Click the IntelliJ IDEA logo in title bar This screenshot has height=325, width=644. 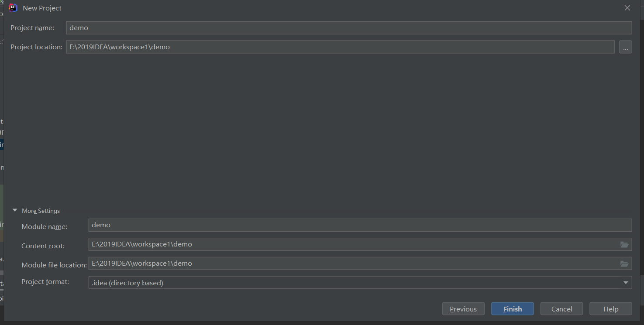pos(13,8)
